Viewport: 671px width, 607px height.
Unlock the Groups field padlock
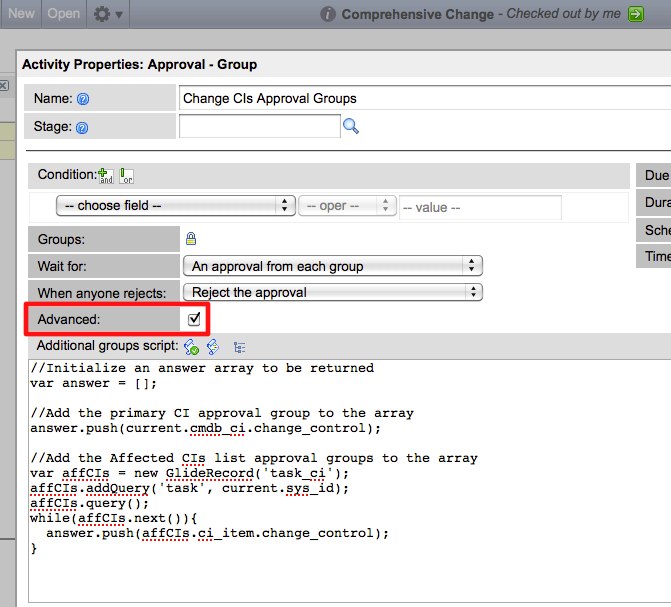coord(191,239)
